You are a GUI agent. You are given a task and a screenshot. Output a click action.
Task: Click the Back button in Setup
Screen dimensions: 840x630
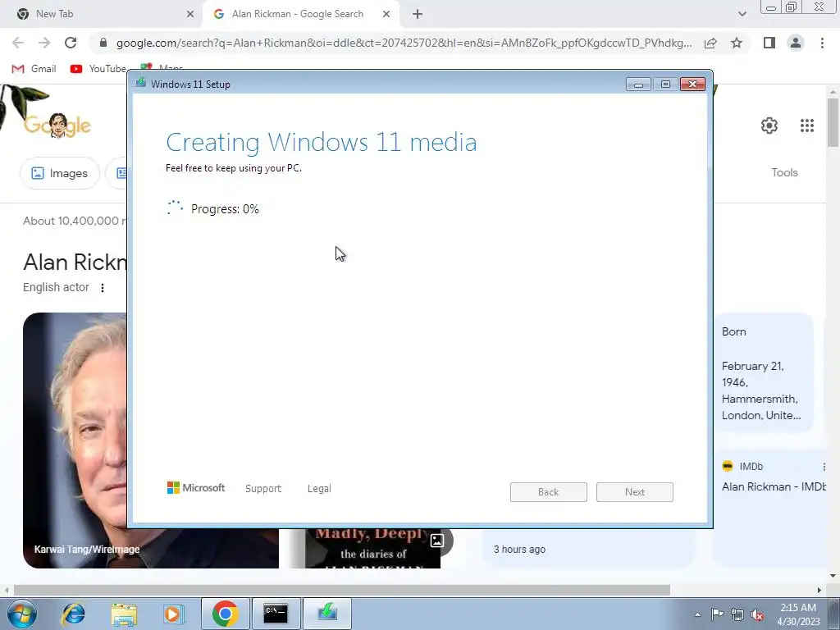pyautogui.click(x=549, y=492)
